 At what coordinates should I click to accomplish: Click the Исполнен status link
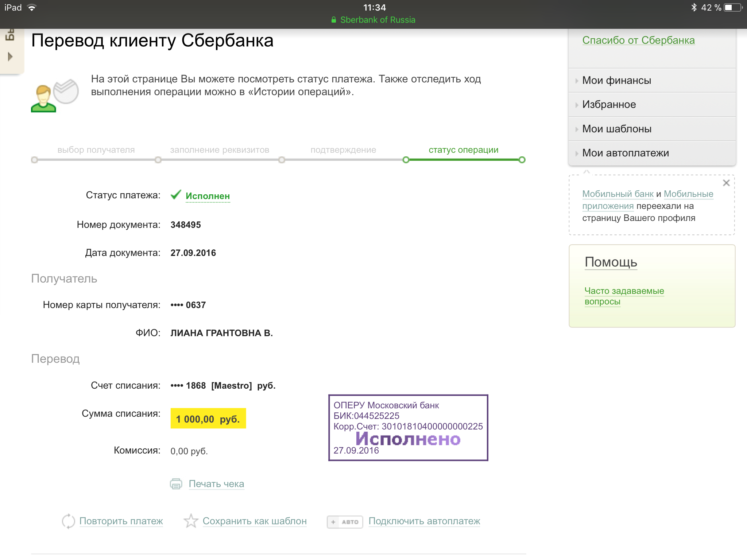[208, 196]
